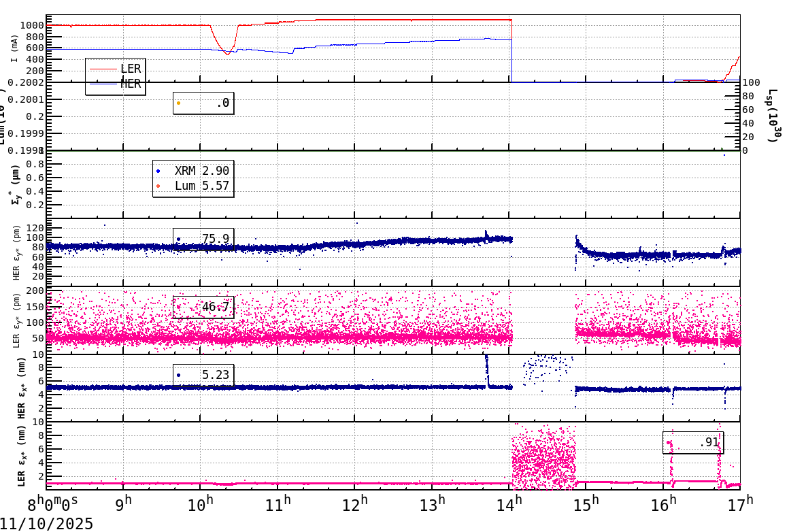Click the I (mA) axis title
789x532 pixels.
(14, 49)
